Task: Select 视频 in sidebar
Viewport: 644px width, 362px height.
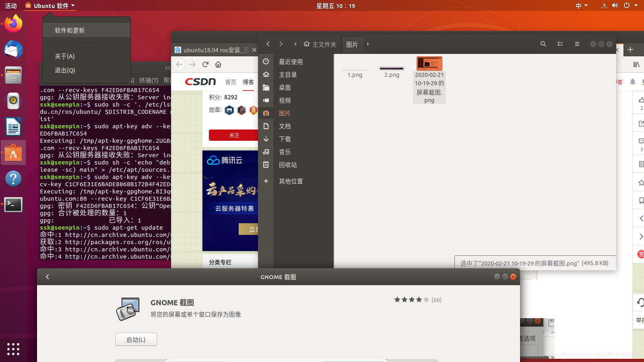Action: pyautogui.click(x=296, y=101)
